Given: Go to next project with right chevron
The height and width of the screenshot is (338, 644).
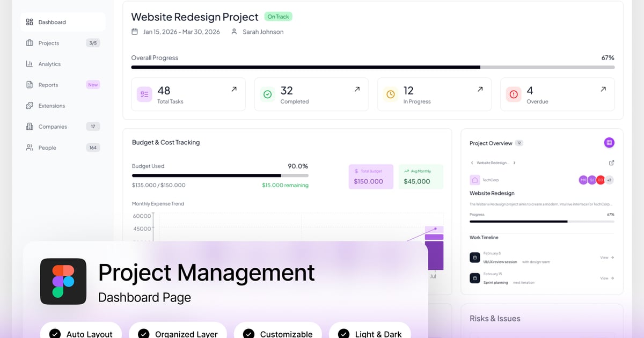Looking at the screenshot, I should pyautogui.click(x=514, y=163).
